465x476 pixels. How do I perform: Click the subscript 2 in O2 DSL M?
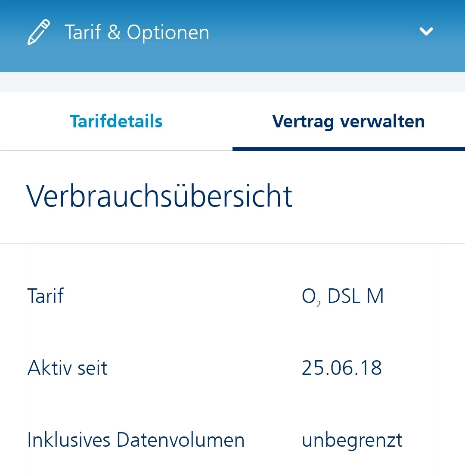click(x=318, y=304)
